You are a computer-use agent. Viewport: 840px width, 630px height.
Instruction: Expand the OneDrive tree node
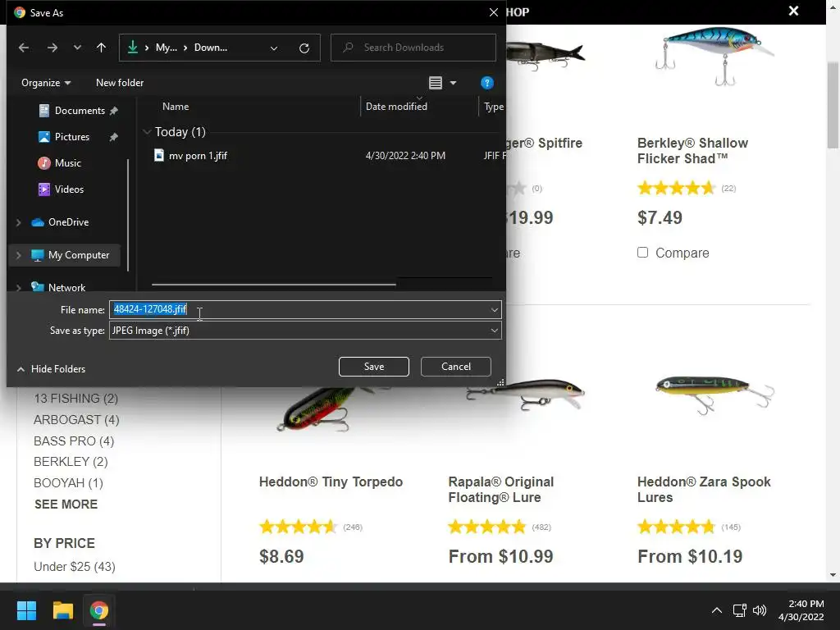[x=19, y=222]
